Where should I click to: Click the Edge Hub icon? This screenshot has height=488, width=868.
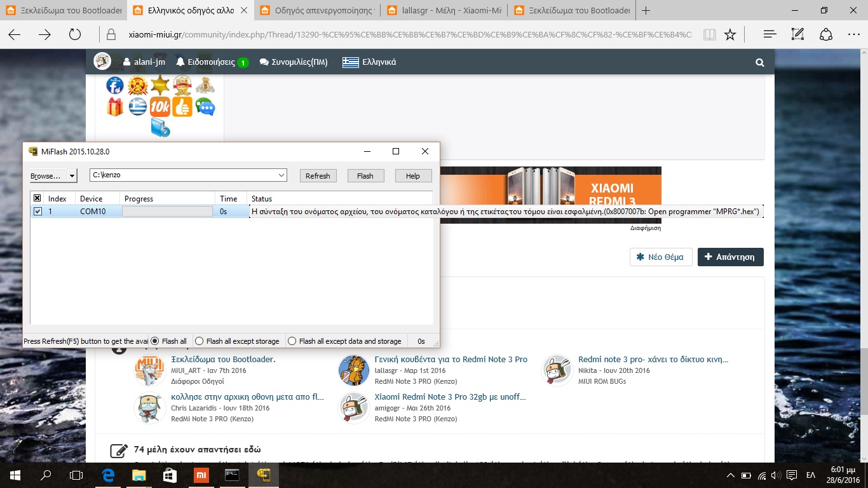[770, 35]
